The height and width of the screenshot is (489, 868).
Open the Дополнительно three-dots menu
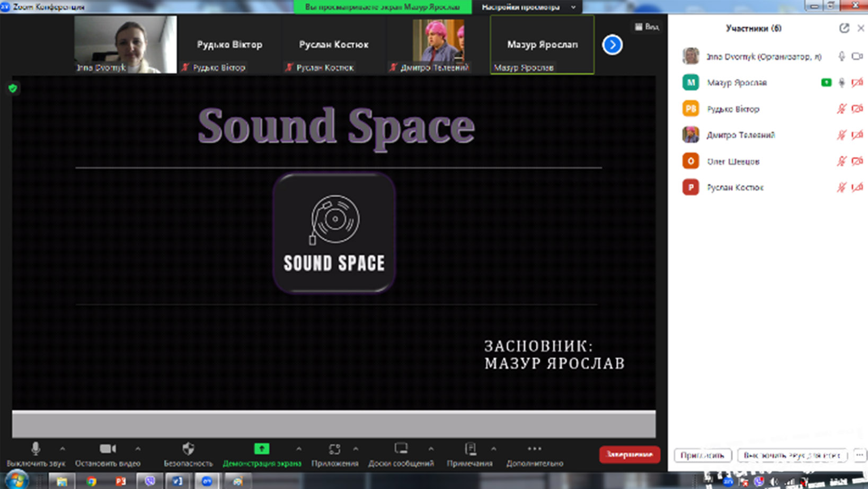pyautogui.click(x=535, y=449)
